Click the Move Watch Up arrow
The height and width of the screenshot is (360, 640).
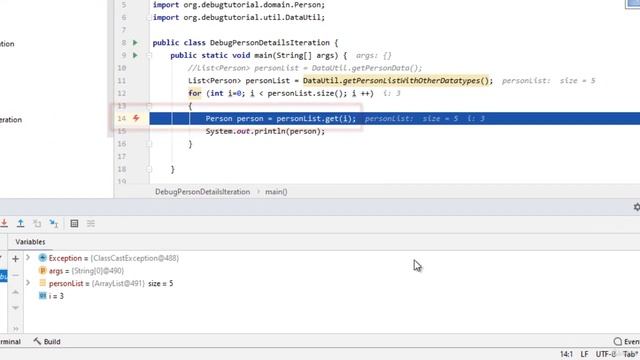tap(16, 292)
